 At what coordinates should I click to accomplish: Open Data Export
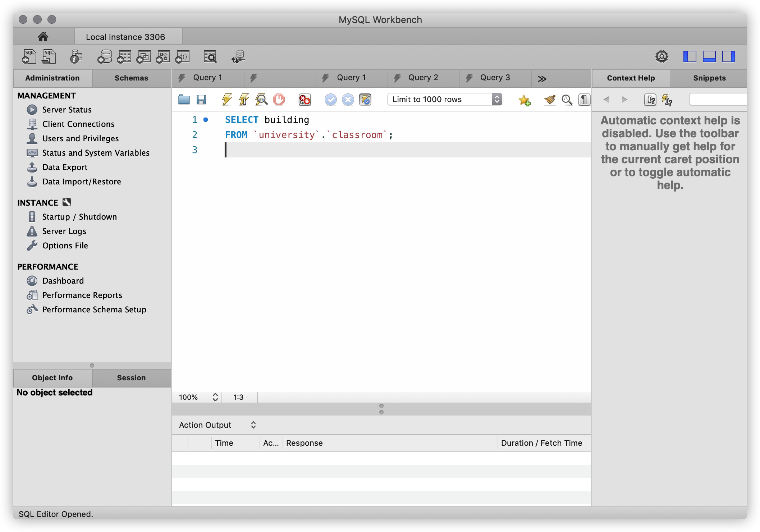[65, 167]
